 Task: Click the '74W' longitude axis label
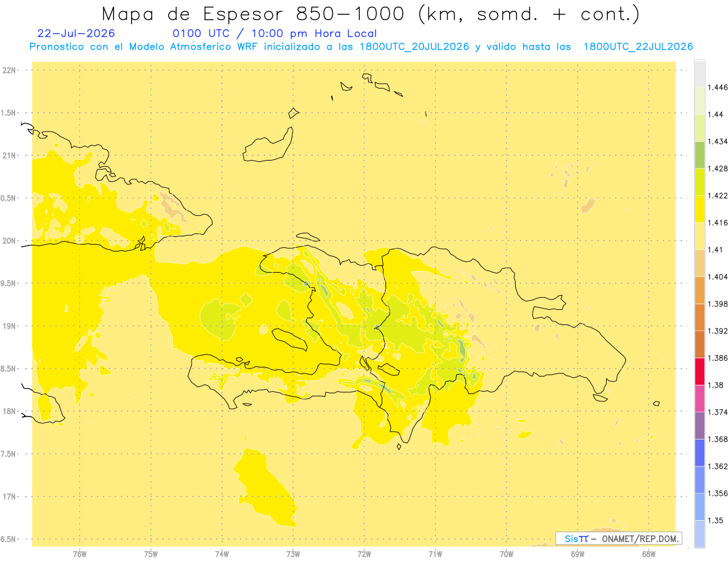click(222, 554)
